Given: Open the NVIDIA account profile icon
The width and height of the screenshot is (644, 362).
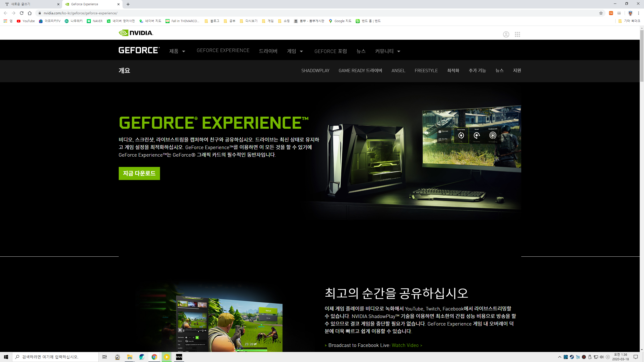Looking at the screenshot, I should [506, 34].
